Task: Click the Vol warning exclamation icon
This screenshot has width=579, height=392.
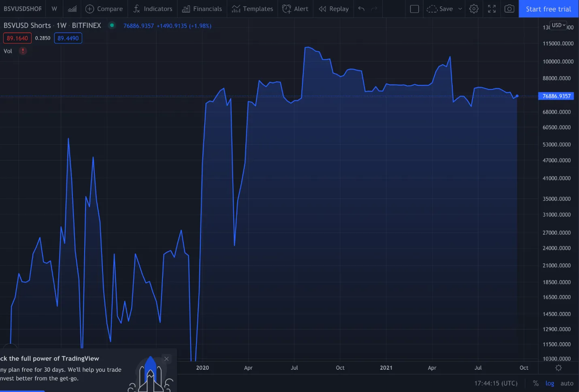Action: click(23, 51)
